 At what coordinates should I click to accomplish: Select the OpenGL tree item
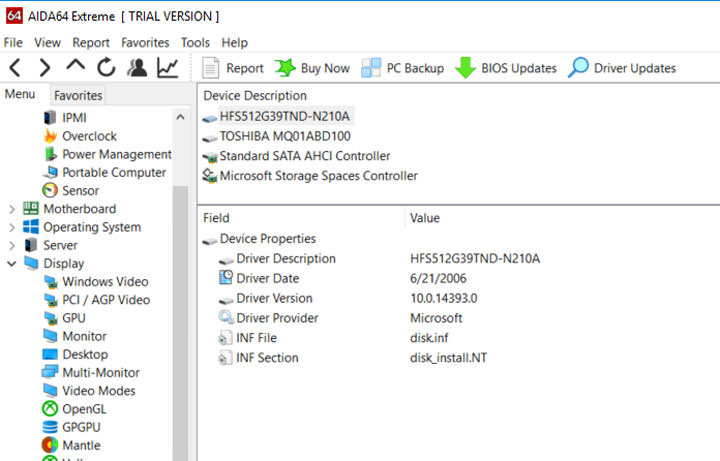[83, 408]
